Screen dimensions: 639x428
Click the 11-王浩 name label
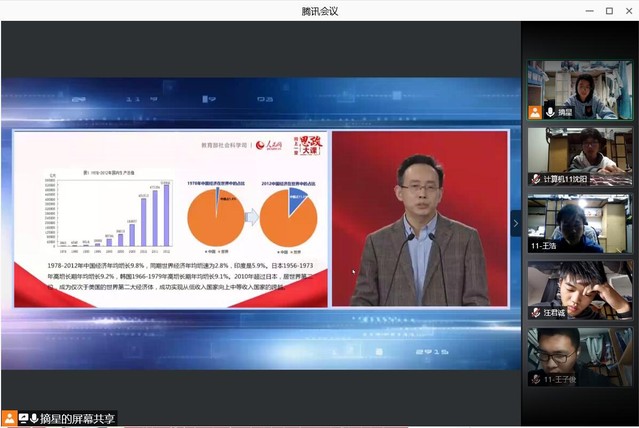point(543,246)
